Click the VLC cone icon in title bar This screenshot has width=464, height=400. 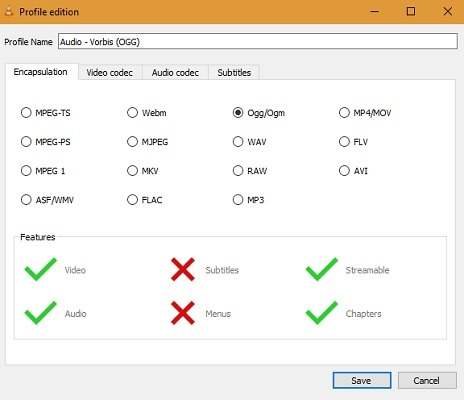(x=9, y=11)
